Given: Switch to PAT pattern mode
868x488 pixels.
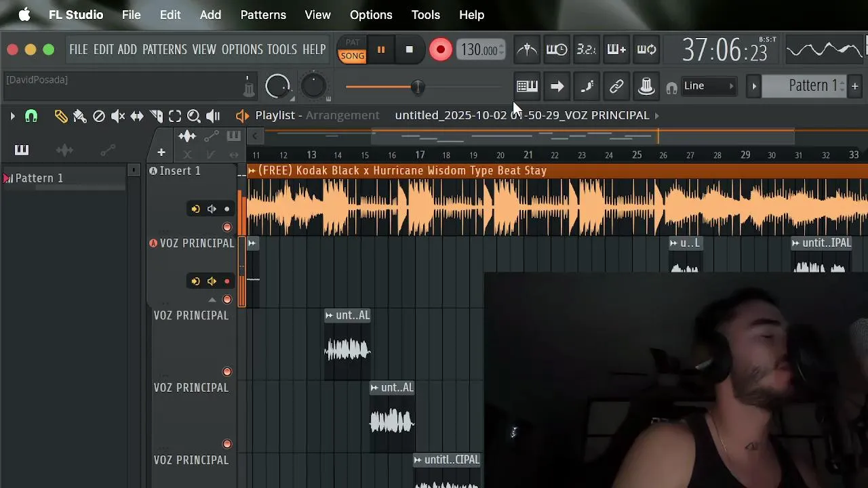Looking at the screenshot, I should (353, 43).
